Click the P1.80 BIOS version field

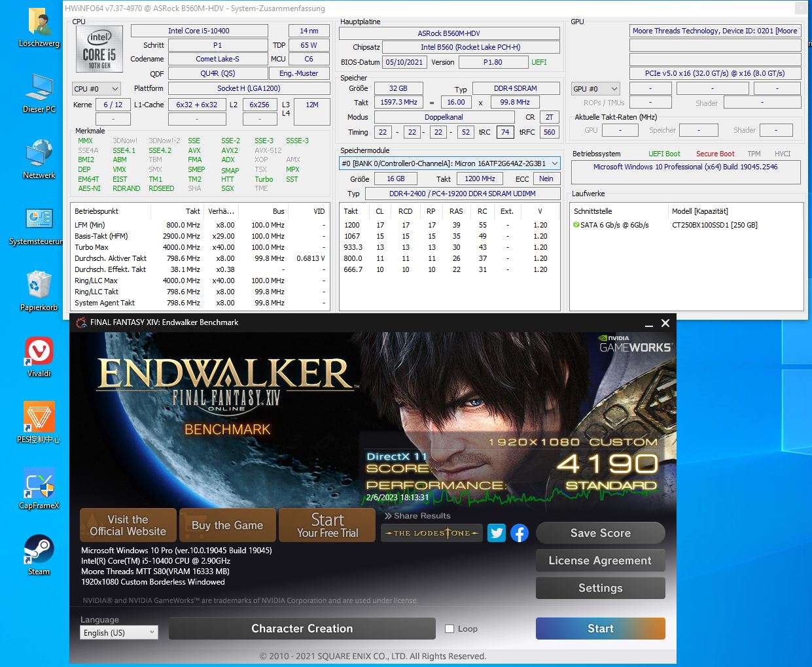coord(493,62)
